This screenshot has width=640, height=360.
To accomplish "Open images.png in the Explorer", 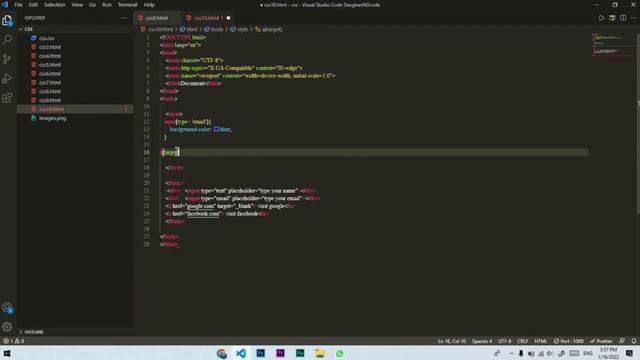I will [x=52, y=118].
